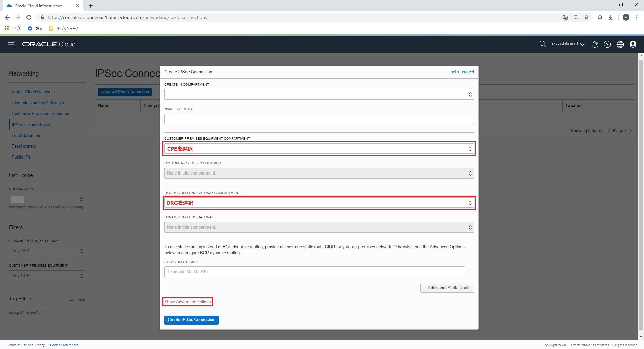
Task: Open the Chrome three-dot menu
Action: point(637,17)
